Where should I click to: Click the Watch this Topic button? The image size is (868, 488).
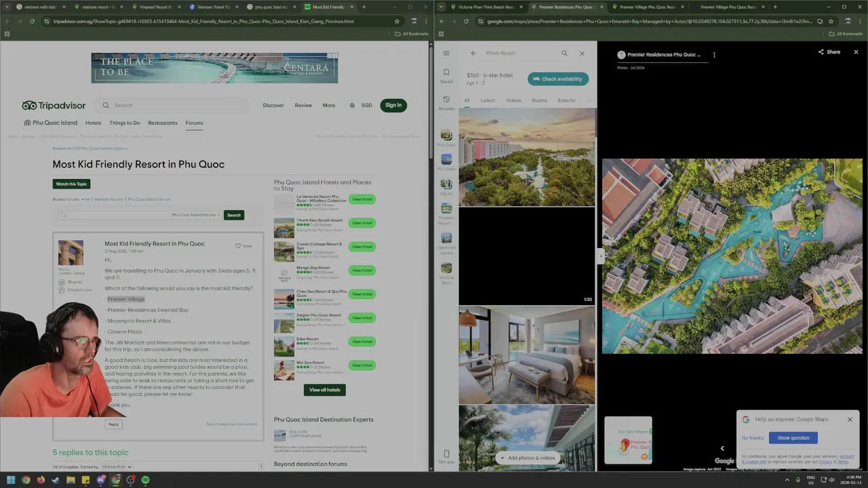pyautogui.click(x=71, y=184)
